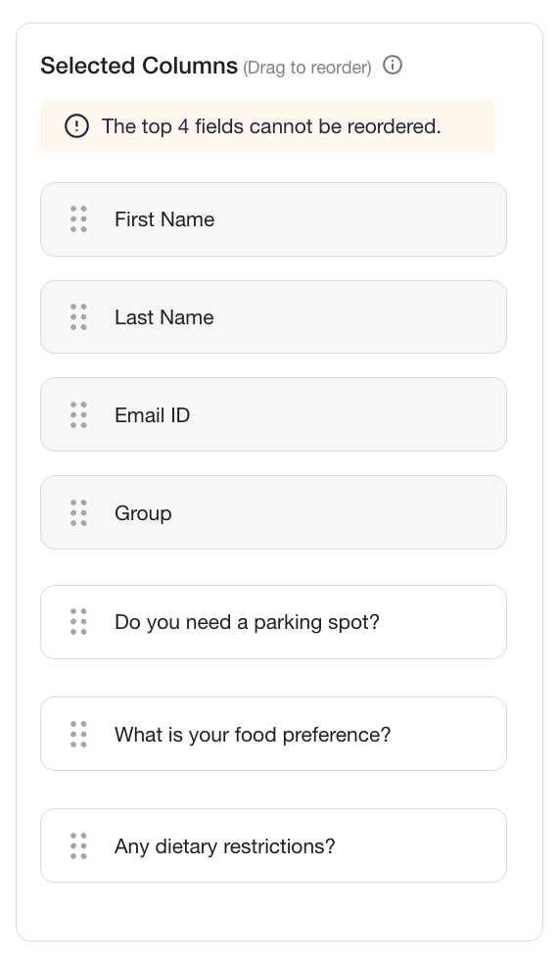The width and height of the screenshot is (560, 962).
Task: Click the info icon beside Selected Columns
Action: [x=393, y=65]
